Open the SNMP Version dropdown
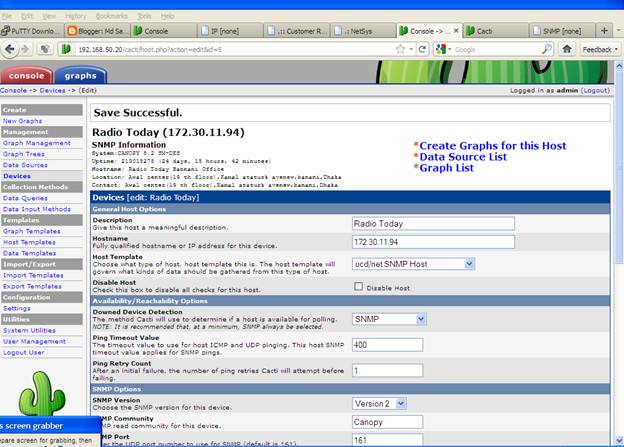 (379, 404)
